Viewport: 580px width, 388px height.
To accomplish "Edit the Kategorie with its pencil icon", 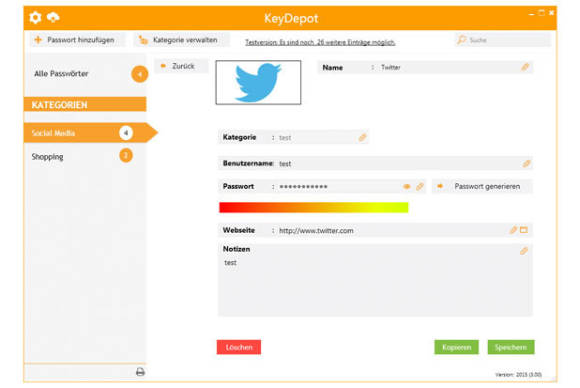I will tap(362, 138).
